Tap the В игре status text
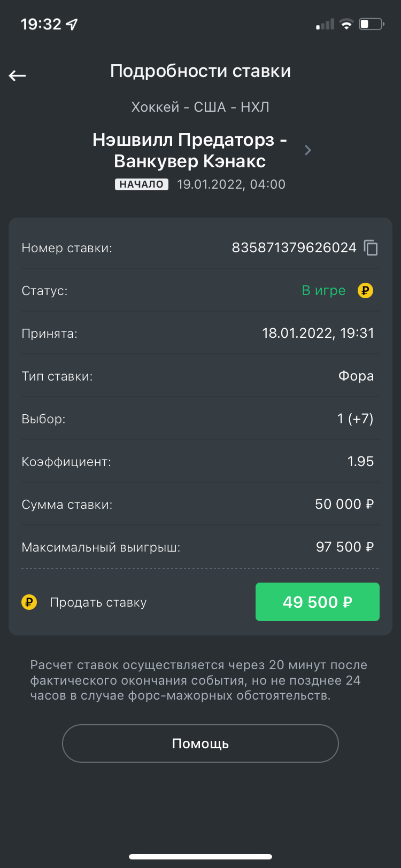Image resolution: width=401 pixels, height=868 pixels. (323, 291)
